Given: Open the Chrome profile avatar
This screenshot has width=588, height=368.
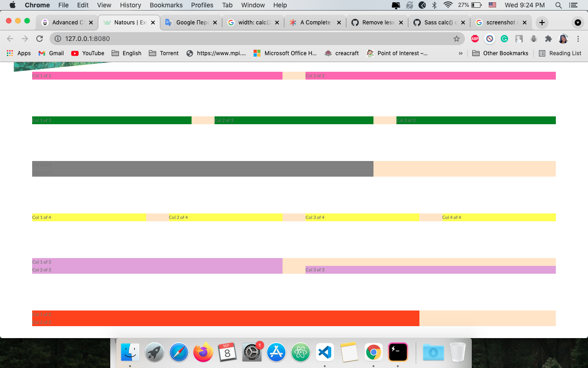Looking at the screenshot, I should coord(563,39).
